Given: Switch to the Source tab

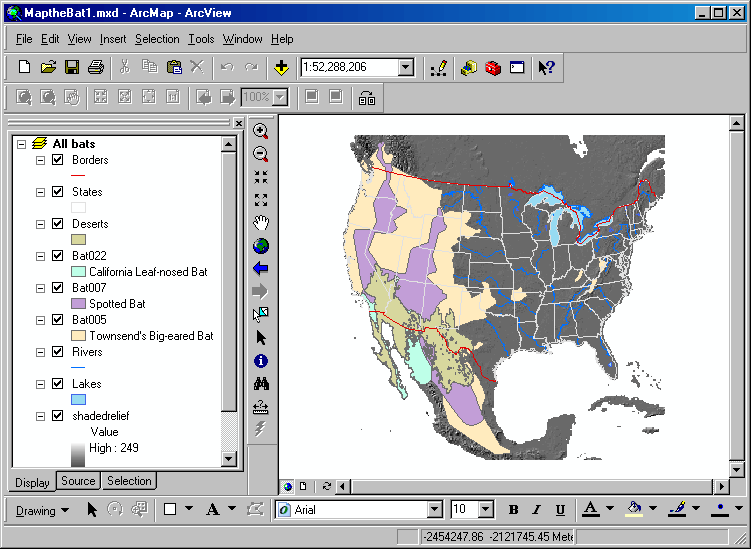Looking at the screenshot, I should [78, 481].
